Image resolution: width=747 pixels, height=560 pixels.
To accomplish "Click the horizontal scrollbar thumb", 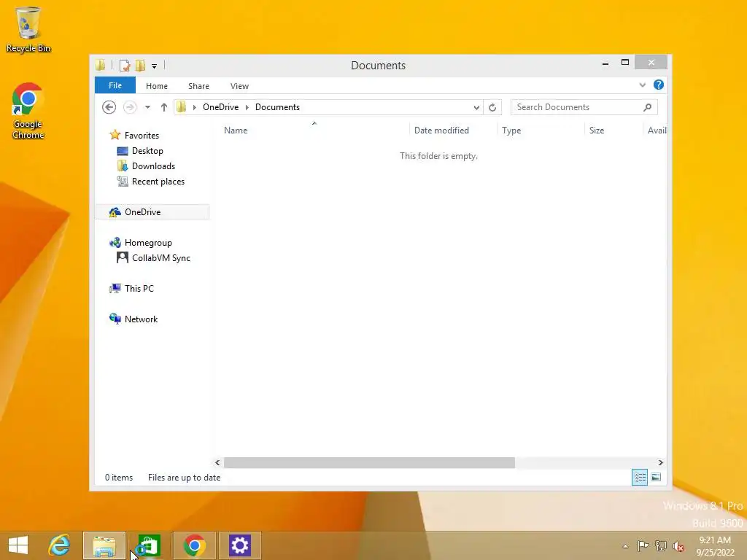I will point(369,462).
